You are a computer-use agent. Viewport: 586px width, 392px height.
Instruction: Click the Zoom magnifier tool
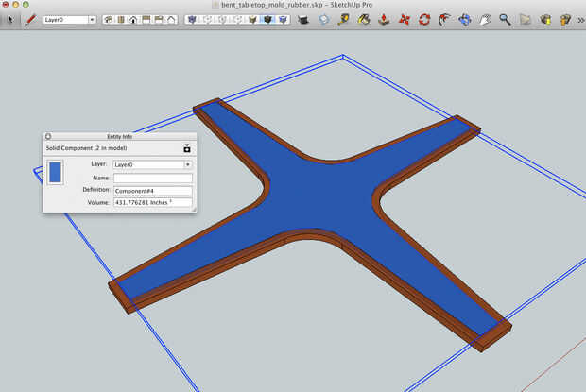[506, 19]
